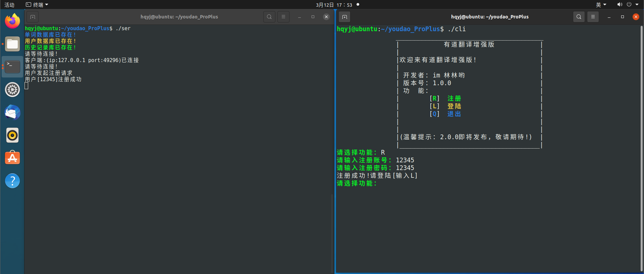644x274 pixels.
Task: Click the left terminal title text
Action: pyautogui.click(x=179, y=17)
